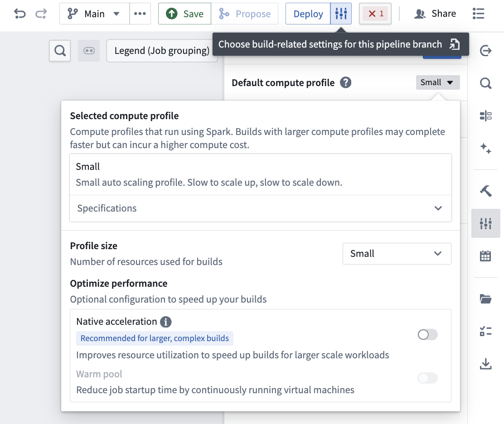Viewport: 504px width, 424px height.
Task: Click the redo arrow in the toolbar
Action: (40, 14)
